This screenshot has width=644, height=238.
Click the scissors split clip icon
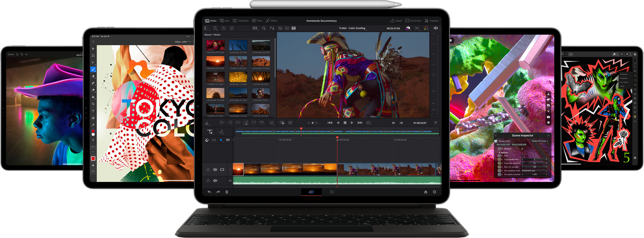pos(207,123)
